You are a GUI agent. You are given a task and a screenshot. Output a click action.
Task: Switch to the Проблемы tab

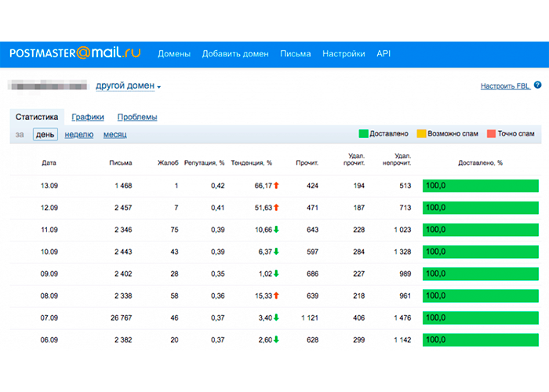tap(137, 118)
